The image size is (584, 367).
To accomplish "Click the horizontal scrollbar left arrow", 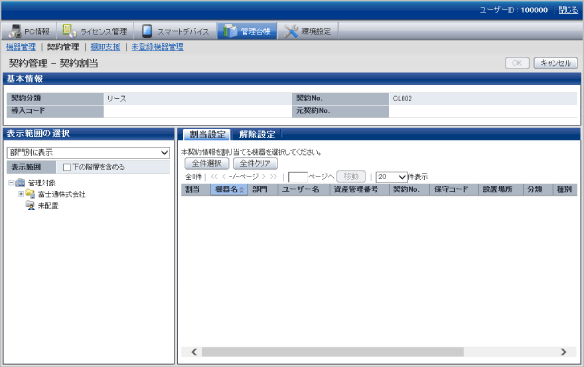I will (194, 352).
